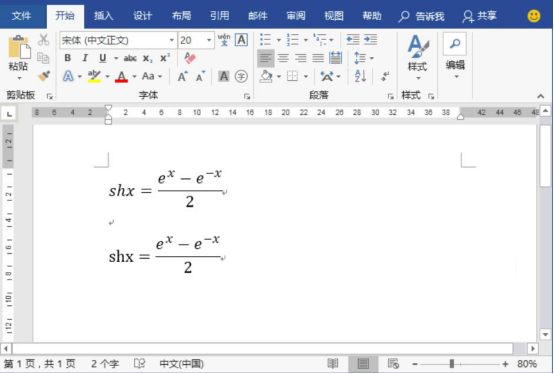Expand numbering style arrow
Screen dimensions: 554x374
click(x=306, y=40)
